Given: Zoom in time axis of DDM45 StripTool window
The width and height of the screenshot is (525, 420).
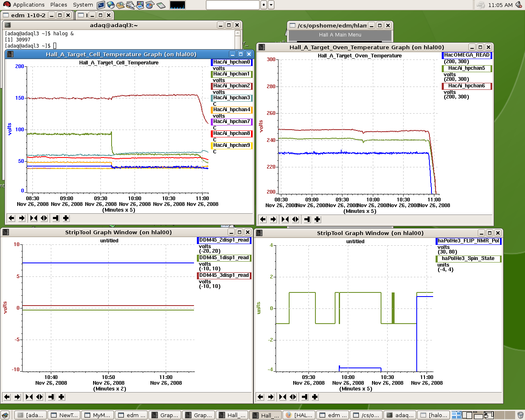Looking at the screenshot, I should 29,397.
